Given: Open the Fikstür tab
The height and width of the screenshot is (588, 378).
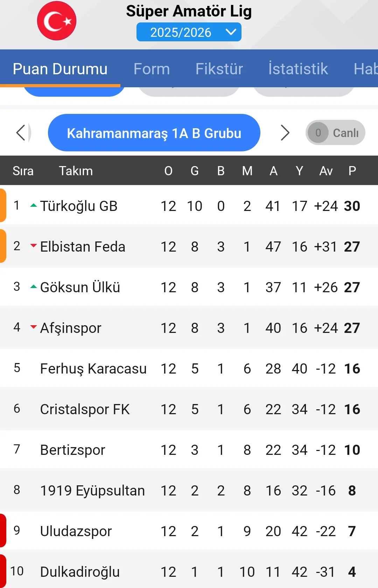Looking at the screenshot, I should point(219,69).
